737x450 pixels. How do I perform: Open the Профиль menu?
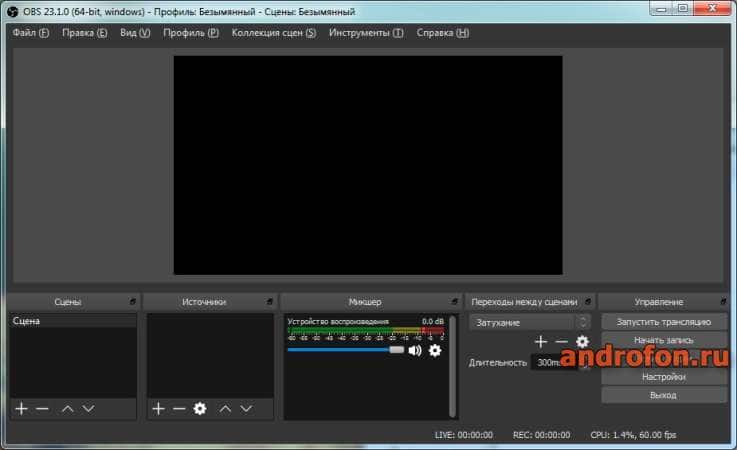pyautogui.click(x=191, y=33)
